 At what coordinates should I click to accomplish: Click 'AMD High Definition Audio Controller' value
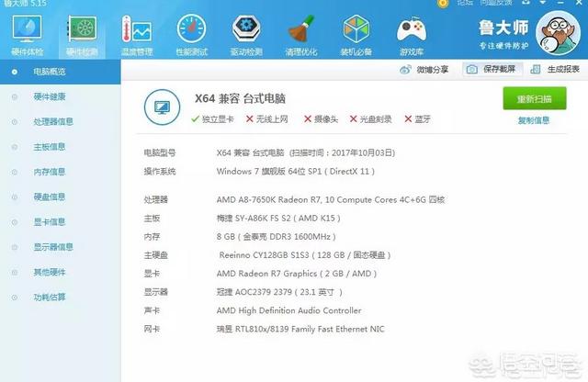tap(288, 310)
